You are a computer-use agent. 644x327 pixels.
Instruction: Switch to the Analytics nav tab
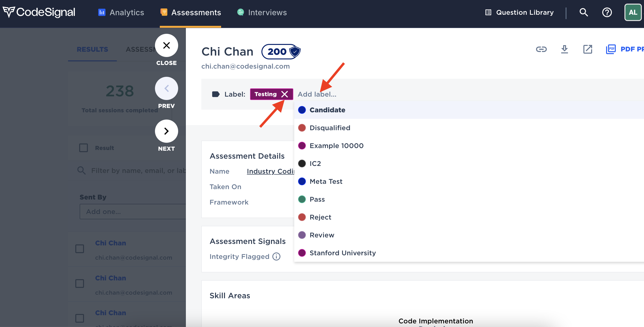click(x=121, y=12)
